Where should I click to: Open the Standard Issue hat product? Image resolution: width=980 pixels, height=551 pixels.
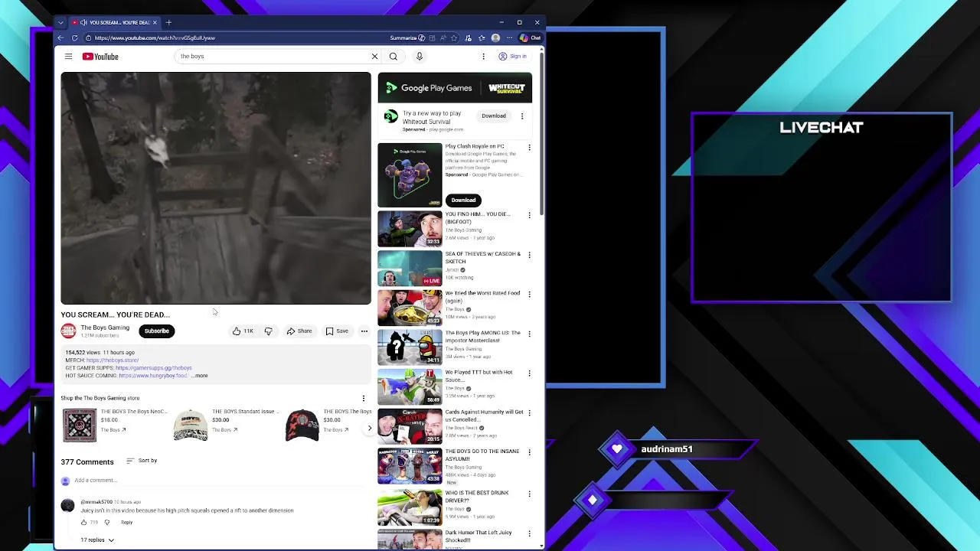[x=191, y=425]
